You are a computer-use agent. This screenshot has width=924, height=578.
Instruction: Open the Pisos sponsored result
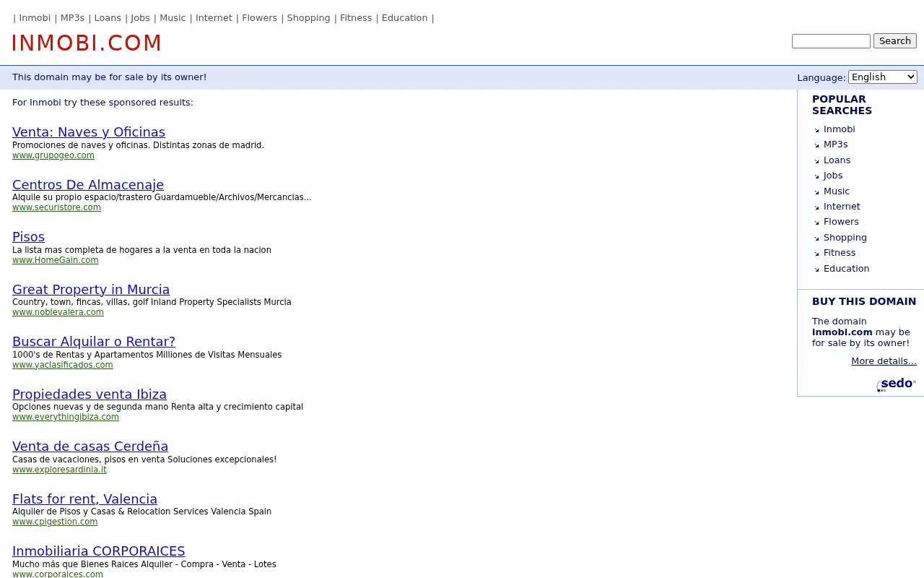point(28,237)
